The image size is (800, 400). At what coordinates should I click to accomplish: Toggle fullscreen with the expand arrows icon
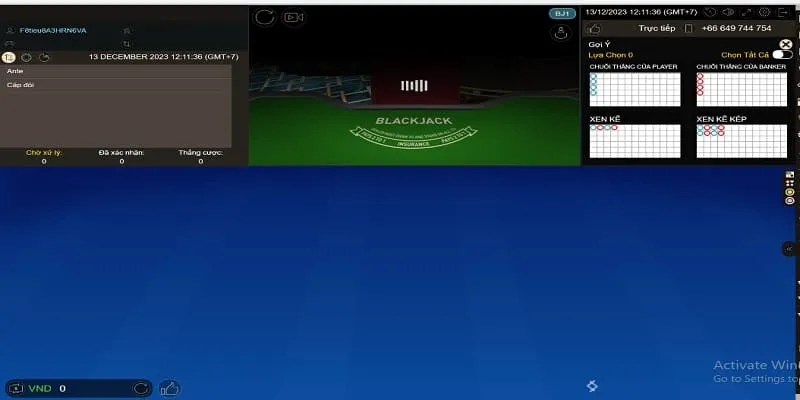(x=746, y=12)
